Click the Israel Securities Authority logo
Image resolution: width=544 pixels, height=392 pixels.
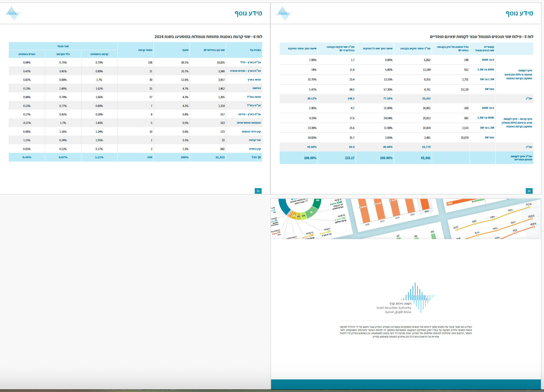406,298
